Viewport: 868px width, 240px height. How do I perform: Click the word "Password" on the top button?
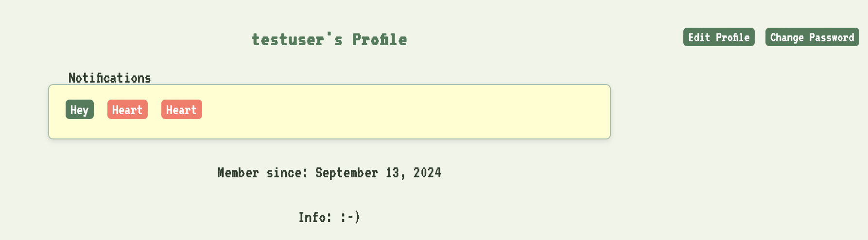point(831,37)
